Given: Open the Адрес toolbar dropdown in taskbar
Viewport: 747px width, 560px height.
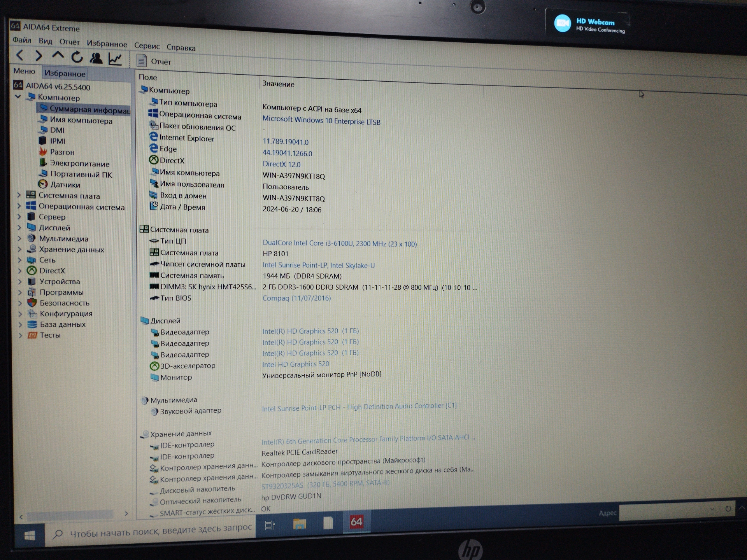Looking at the screenshot, I should click(712, 509).
